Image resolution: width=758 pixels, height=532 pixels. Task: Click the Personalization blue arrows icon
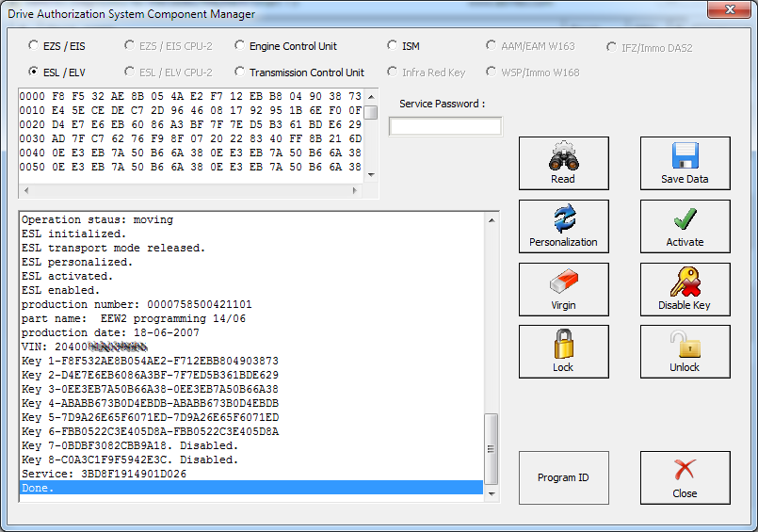coord(564,218)
